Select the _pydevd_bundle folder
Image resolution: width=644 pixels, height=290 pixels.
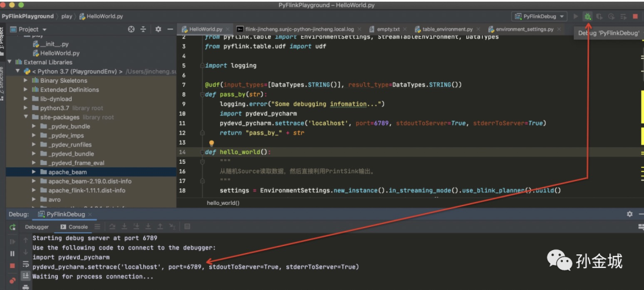[x=67, y=154]
